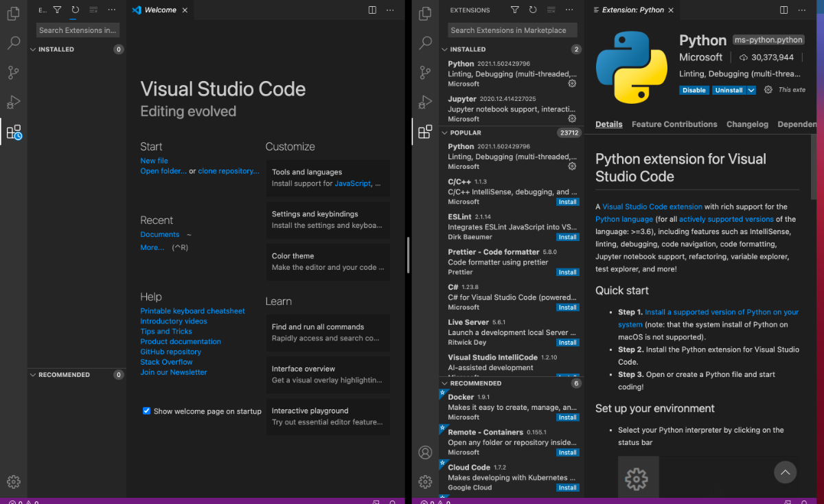Click refresh icon in right EXTENSIONS header
The height and width of the screenshot is (504, 824).
click(x=533, y=10)
